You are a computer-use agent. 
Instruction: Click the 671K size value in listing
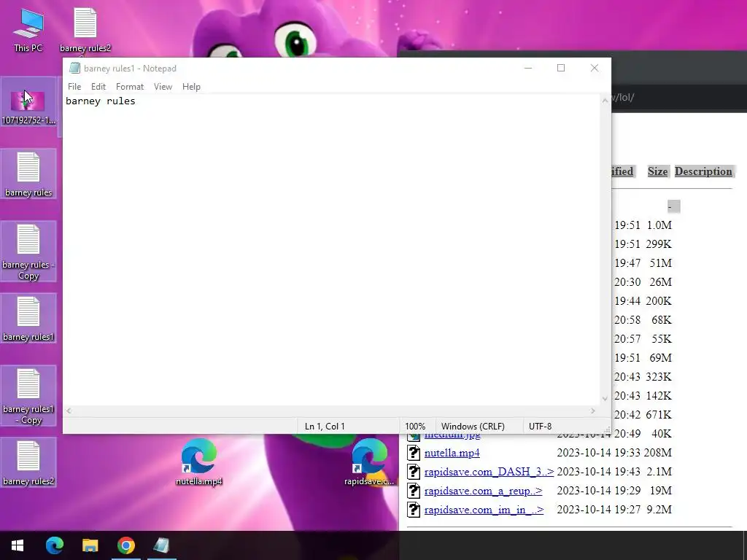pos(659,415)
